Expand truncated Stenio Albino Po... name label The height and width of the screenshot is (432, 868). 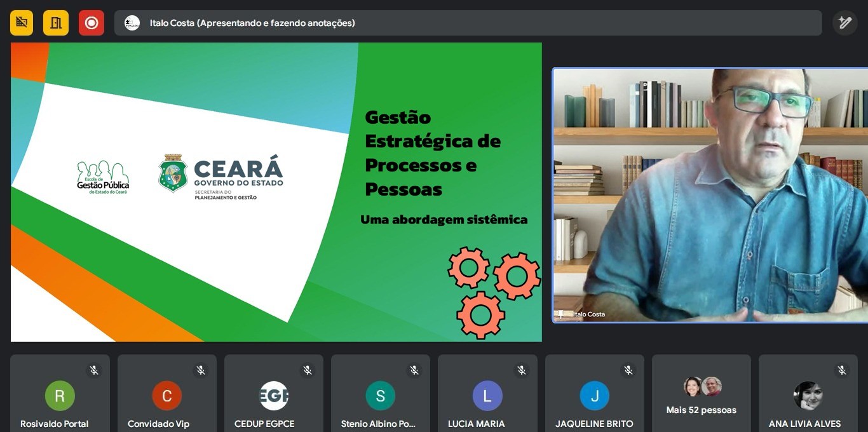coord(378,424)
